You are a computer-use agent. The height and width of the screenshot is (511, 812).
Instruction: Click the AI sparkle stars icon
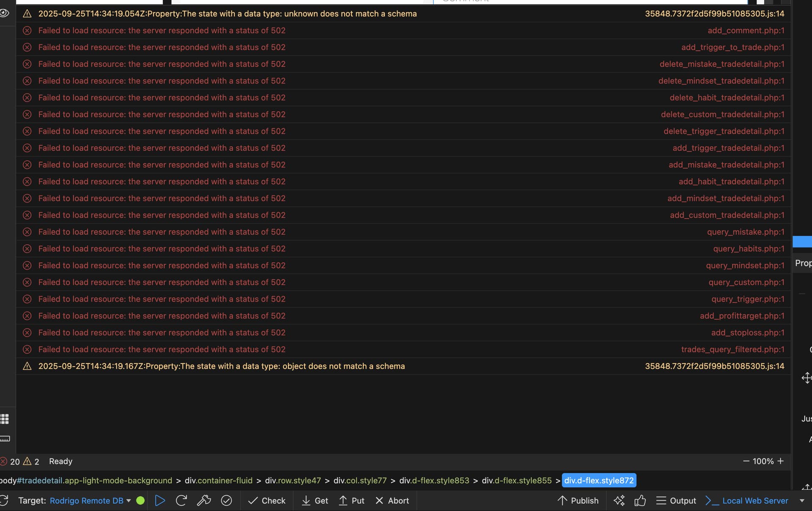[x=619, y=500]
